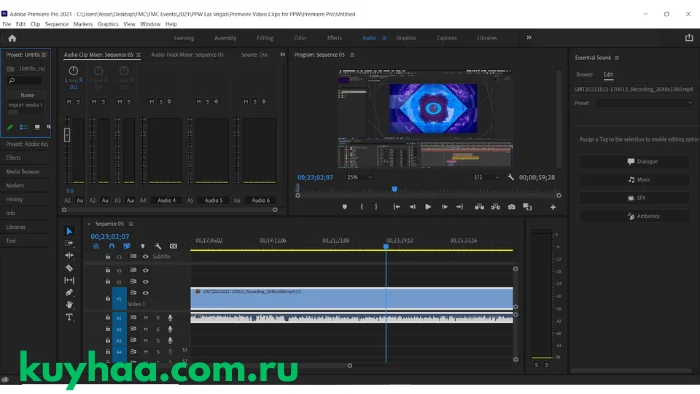Toggle V2 track output eye
Image resolution: width=700 pixels, height=394 pixels.
146,282
